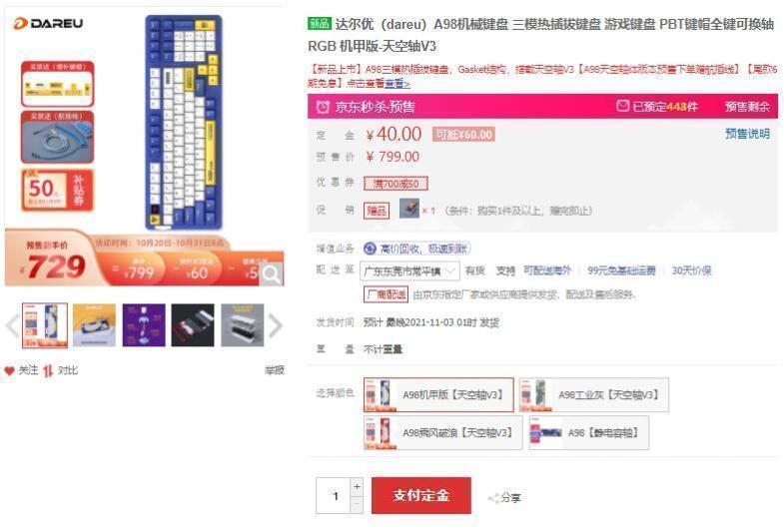Screen dimensions: 784x532
Task: Open the 广东东莞市常平镇 delivery location dropdown
Action: [x=409, y=271]
